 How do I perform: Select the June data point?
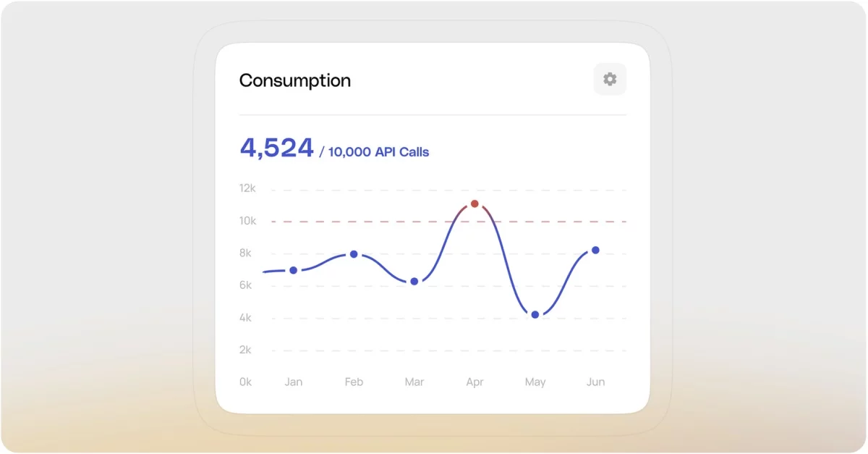(x=595, y=250)
